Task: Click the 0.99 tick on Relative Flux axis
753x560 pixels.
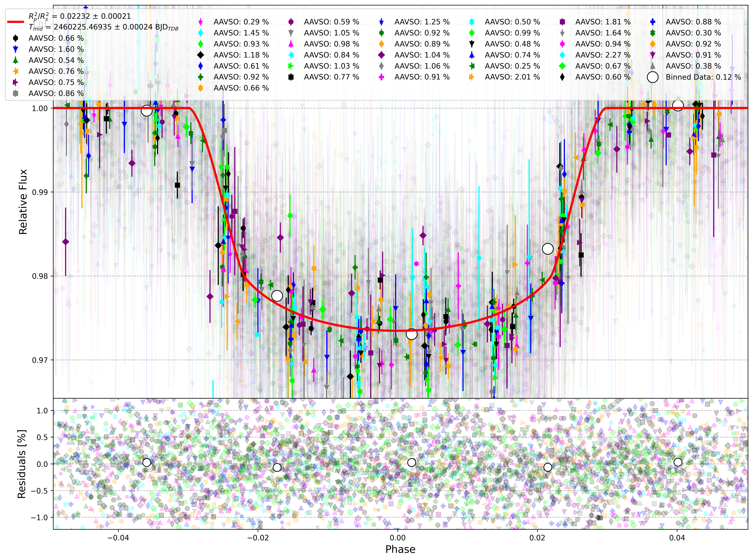Action: coord(40,192)
